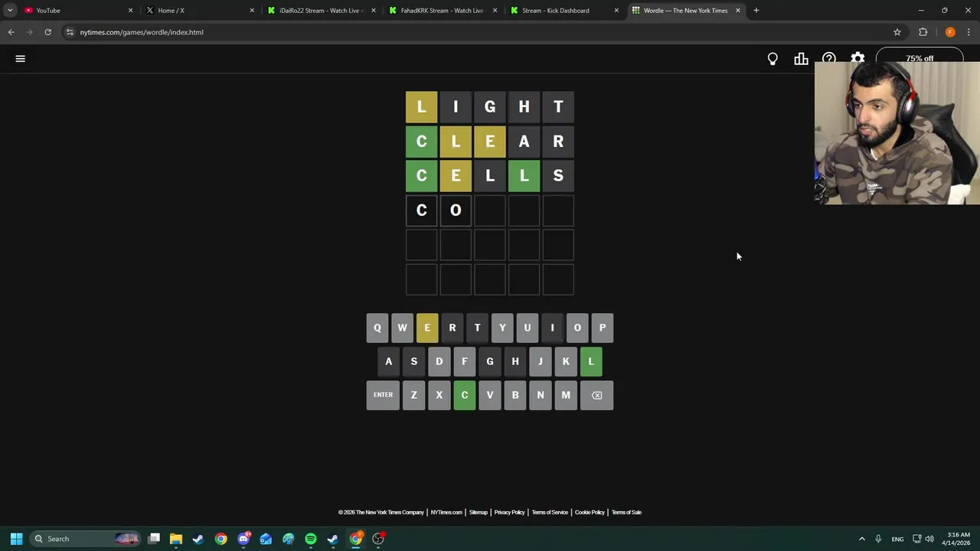
Task: Open File Explorer from the taskbar
Action: click(176, 539)
